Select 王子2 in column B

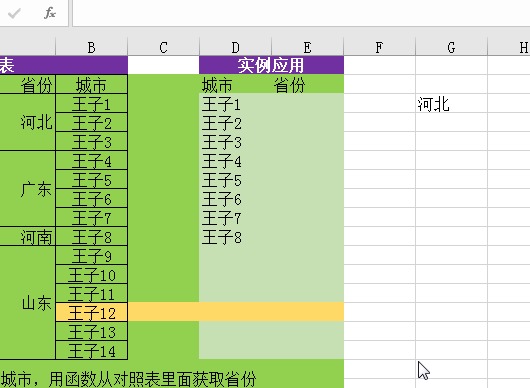pyautogui.click(x=91, y=122)
